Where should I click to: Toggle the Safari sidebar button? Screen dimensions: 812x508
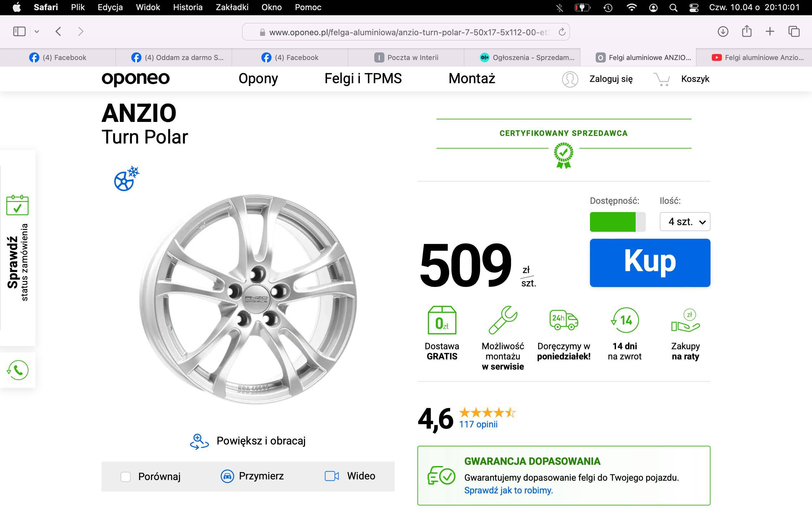click(x=19, y=31)
